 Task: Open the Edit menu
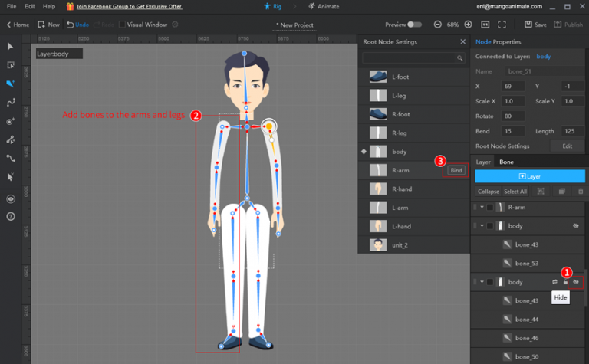(30, 6)
